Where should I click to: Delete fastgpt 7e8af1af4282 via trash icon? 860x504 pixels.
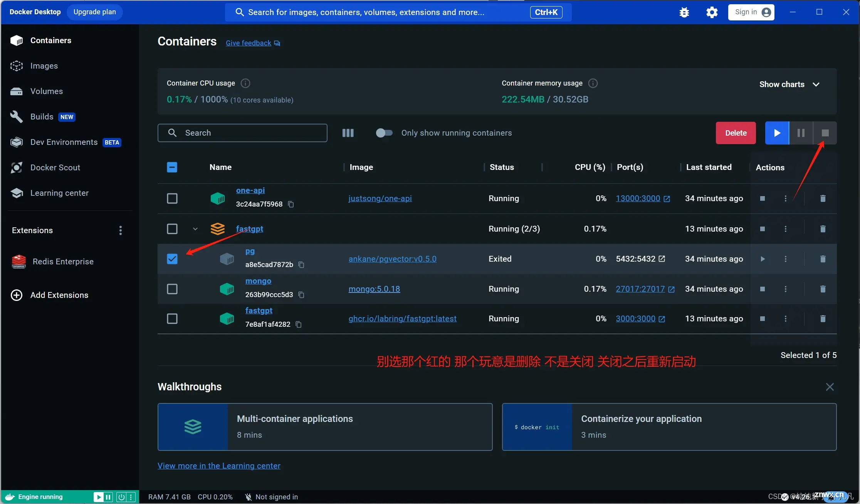coord(823,319)
